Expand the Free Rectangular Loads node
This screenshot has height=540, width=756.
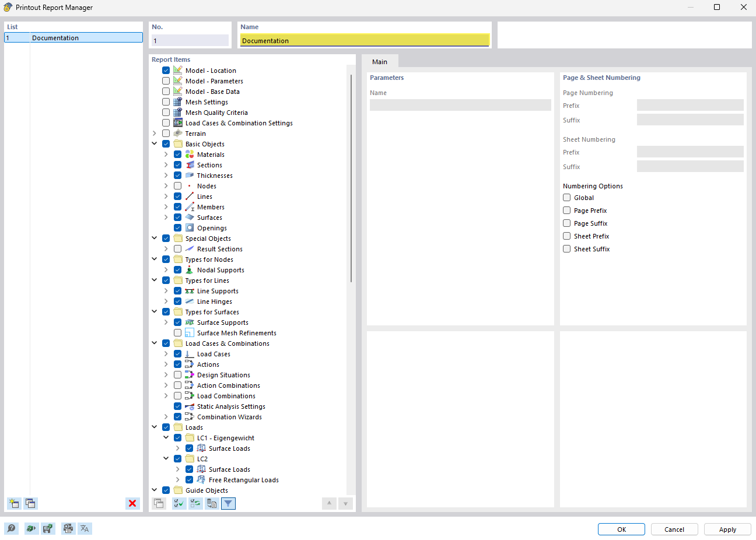tap(178, 480)
